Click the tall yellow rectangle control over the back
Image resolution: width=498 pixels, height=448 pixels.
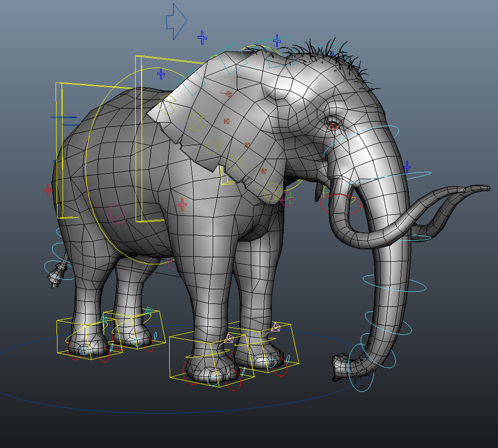[142, 140]
